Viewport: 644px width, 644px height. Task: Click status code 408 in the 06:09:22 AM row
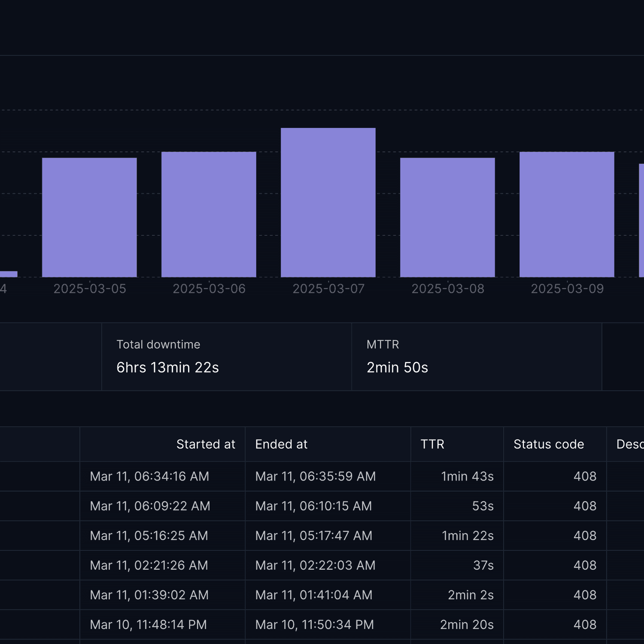point(585,506)
